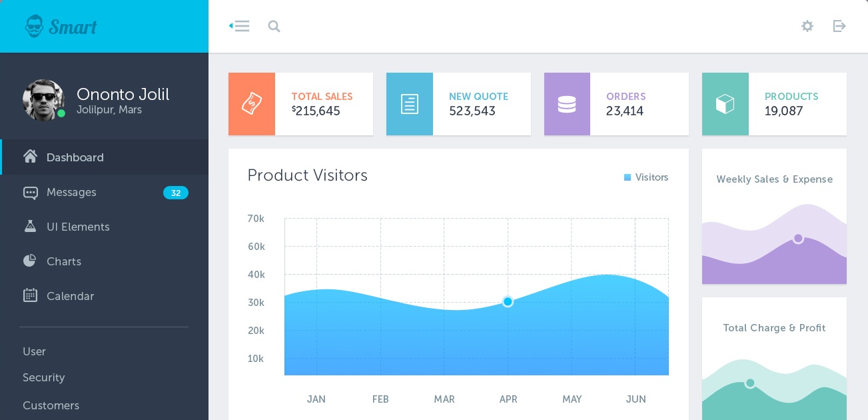Viewport: 868px width, 420px height.
Task: Click Ononto Jolil's profile picture
Action: tap(44, 100)
